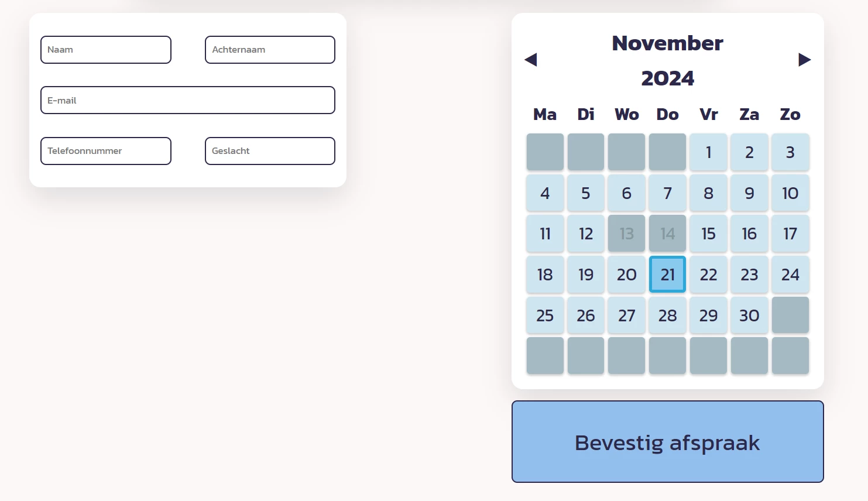This screenshot has width=868, height=501.
Task: Navigate to next month with right arrow
Action: (x=805, y=59)
